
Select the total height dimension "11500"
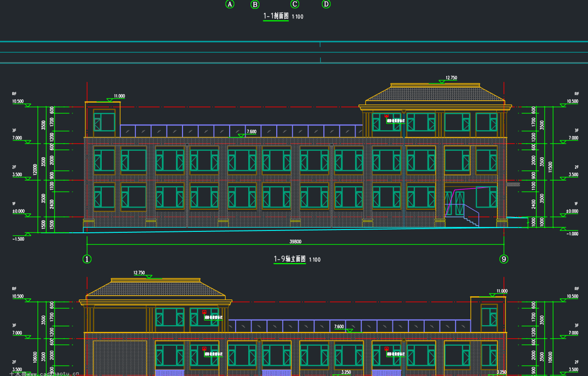click(551, 167)
